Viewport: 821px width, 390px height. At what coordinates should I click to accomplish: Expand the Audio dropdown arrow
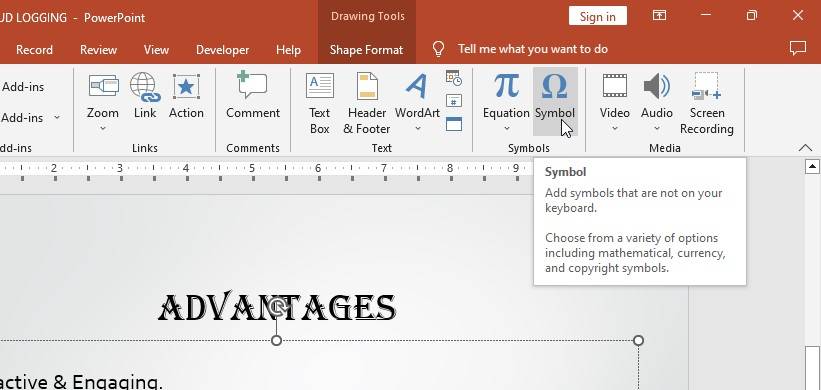point(657,128)
